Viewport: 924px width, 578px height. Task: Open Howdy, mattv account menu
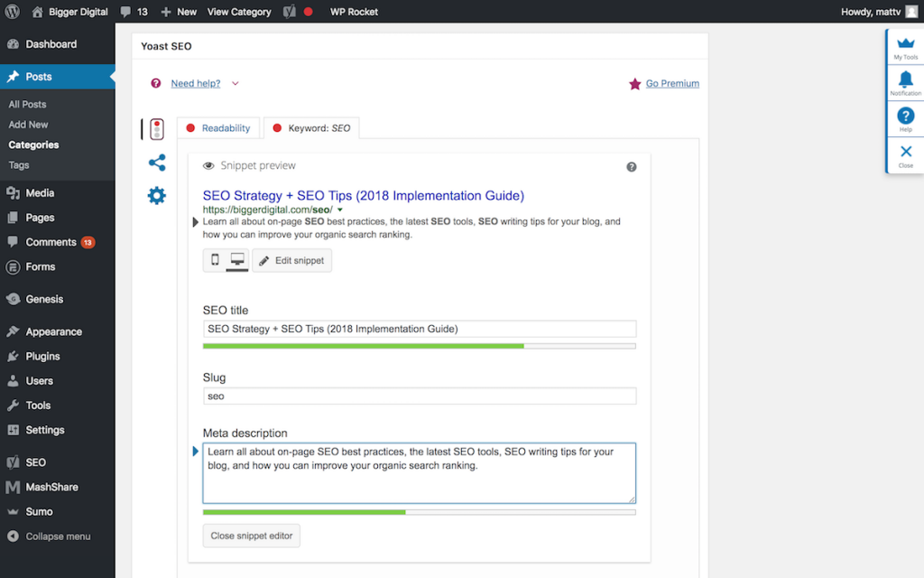coord(871,12)
